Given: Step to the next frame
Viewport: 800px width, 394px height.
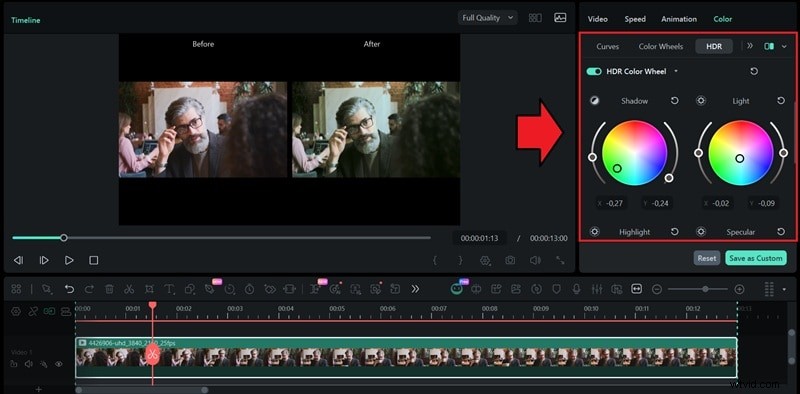Looking at the screenshot, I should point(44,260).
